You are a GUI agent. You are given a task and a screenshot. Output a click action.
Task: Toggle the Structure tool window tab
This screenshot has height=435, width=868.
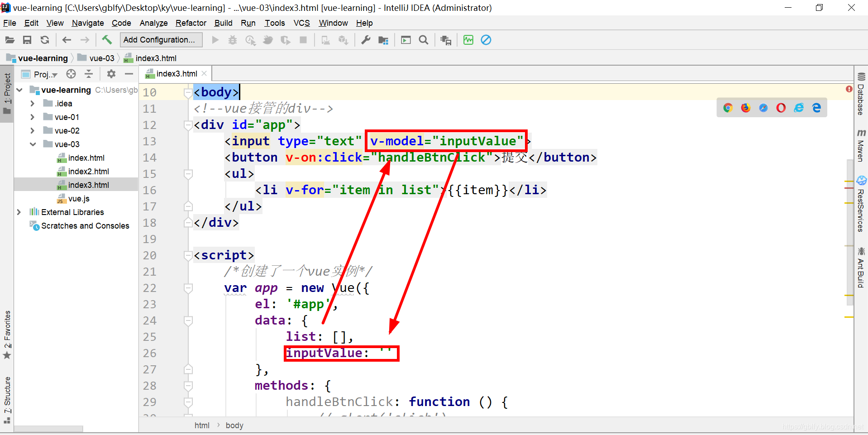point(7,399)
